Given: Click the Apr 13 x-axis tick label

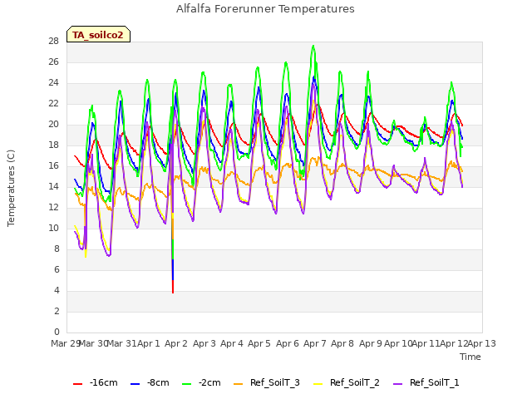Looking at the screenshot, I should tap(482, 343).
